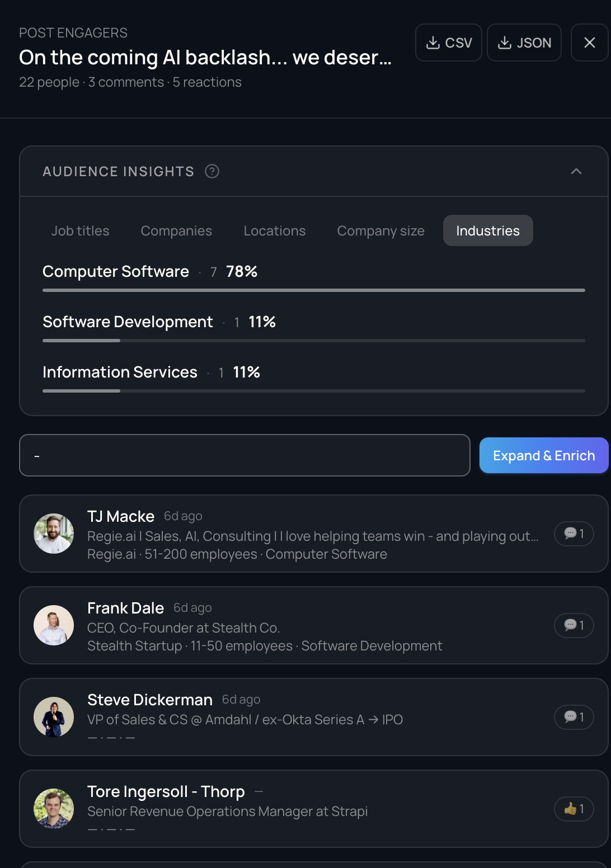Click 'CEO, Co-Founder at Stealth Co.' headline

click(184, 628)
